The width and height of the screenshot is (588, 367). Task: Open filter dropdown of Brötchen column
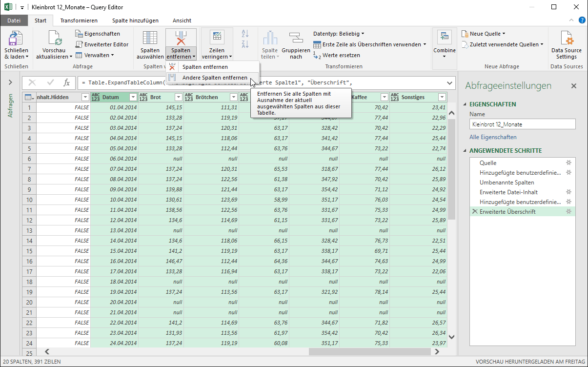[x=233, y=97]
